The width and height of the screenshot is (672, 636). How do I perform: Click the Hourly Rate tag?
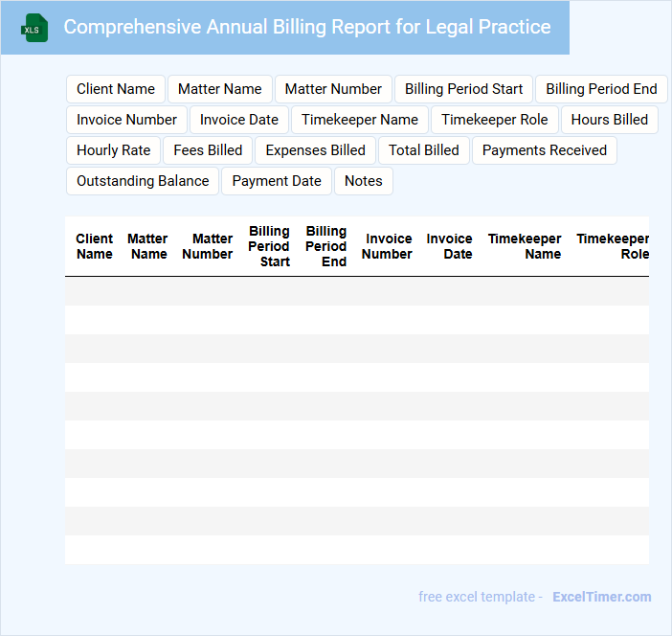click(113, 150)
